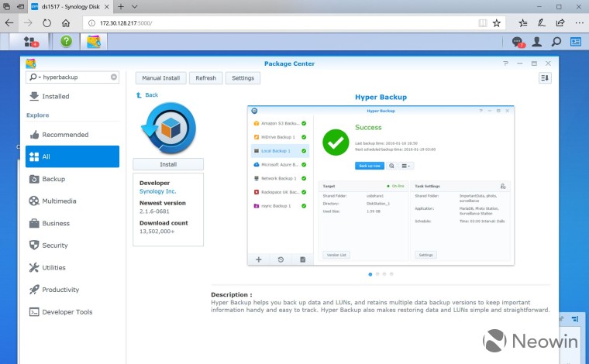Screen dimensions: 589x364
Task: Click the Refresh button
Action: coord(206,78)
